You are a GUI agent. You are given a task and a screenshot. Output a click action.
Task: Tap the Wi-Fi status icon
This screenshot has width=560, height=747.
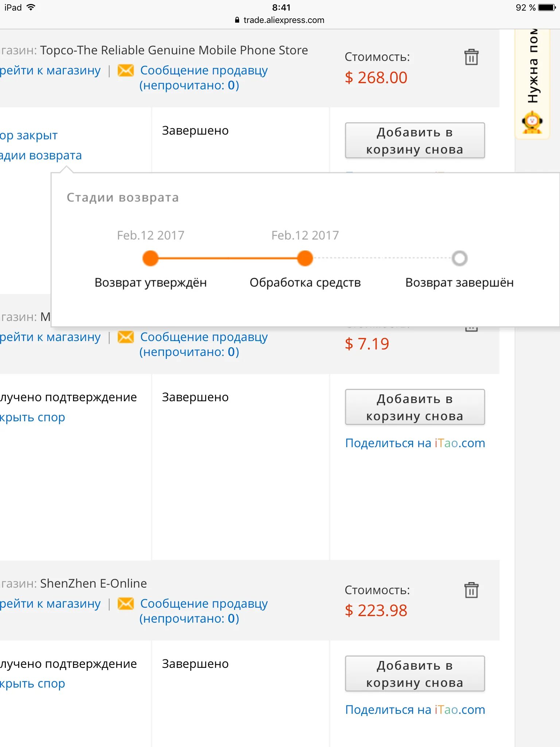31,7
